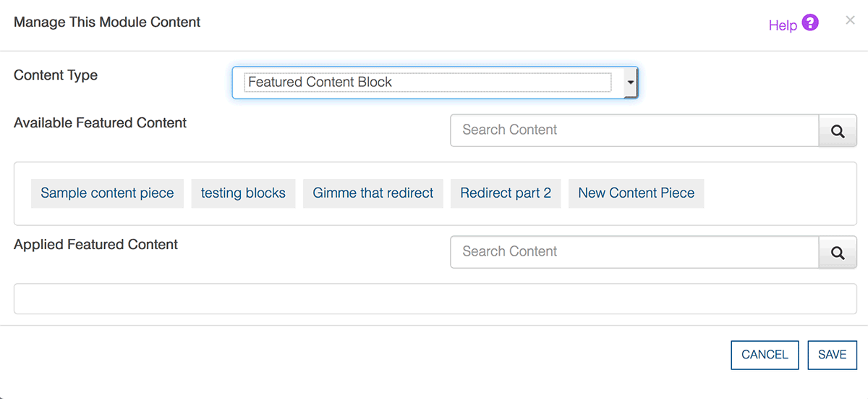The height and width of the screenshot is (399, 868).
Task: Click the Applied Featured Content label
Action: [x=96, y=245]
